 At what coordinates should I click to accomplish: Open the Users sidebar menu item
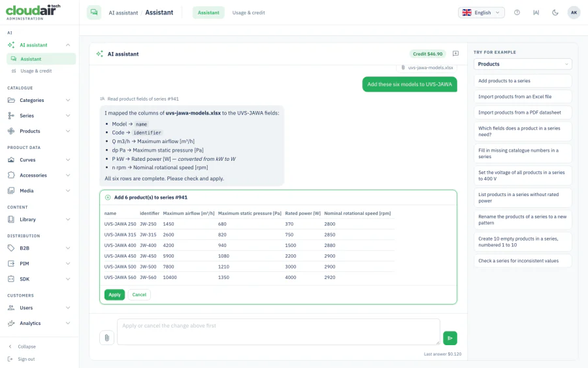pos(39,308)
